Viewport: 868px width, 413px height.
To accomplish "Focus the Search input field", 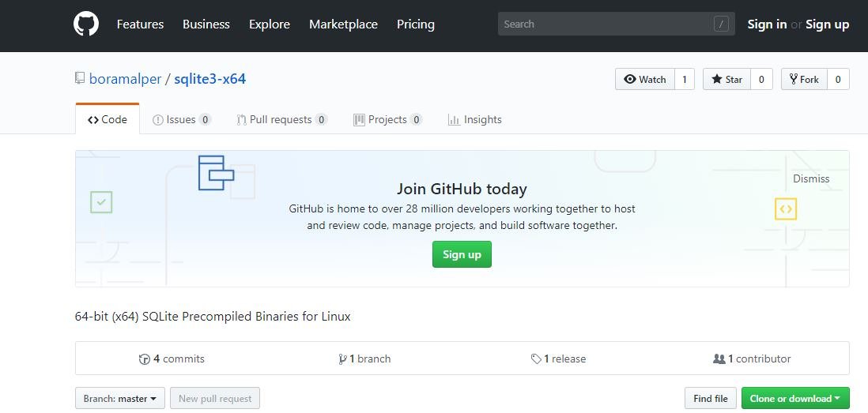I will click(616, 24).
